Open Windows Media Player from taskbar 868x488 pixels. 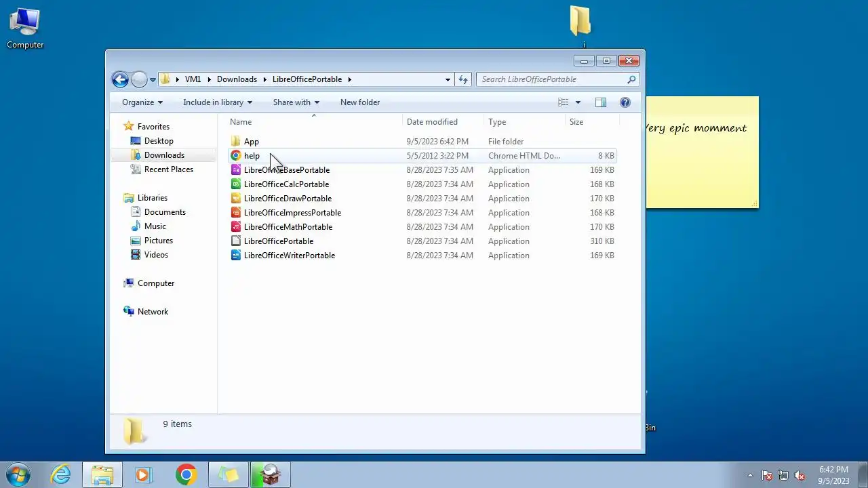[x=143, y=474]
